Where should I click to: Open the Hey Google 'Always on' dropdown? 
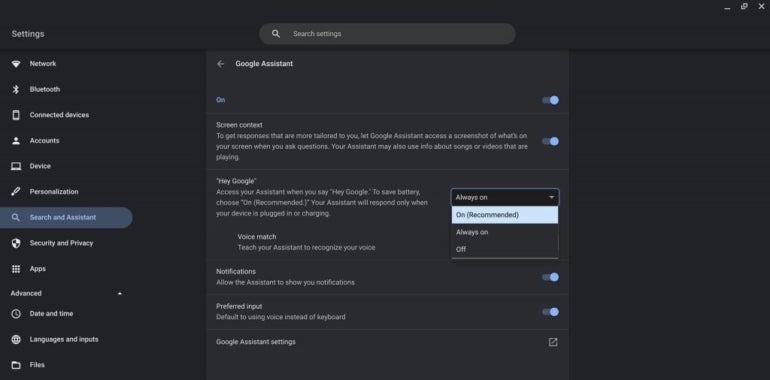[x=505, y=197]
